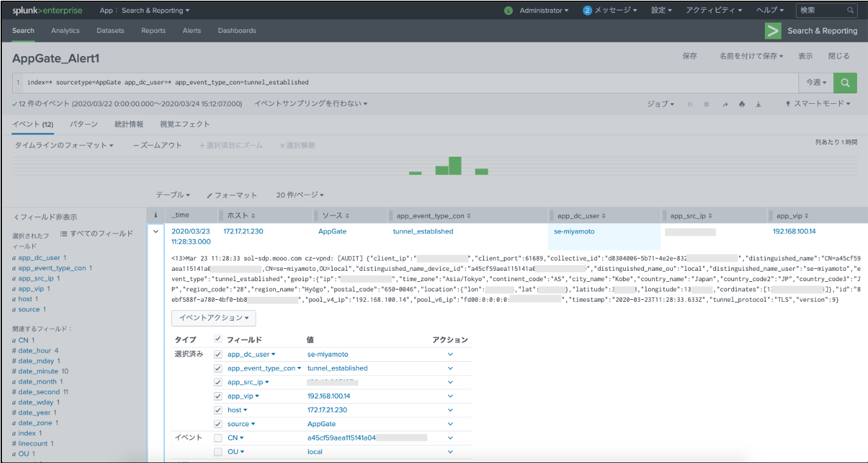The width and height of the screenshot is (868, 463).
Task: Open the アクティビティ menu
Action: click(714, 11)
